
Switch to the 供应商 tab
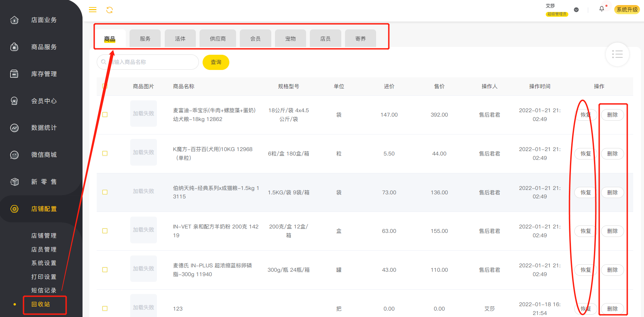(218, 39)
